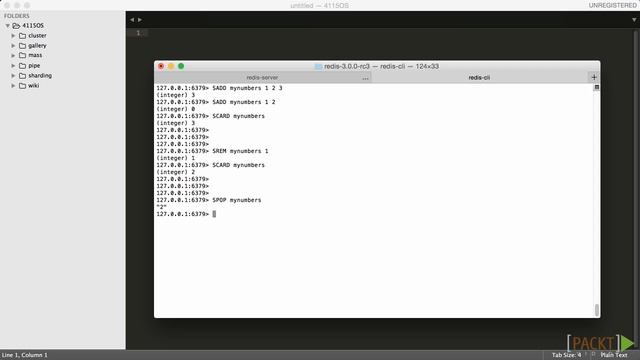Screen dimensions: 640x360
Task: Collapse the 4115OS root folder
Action: pos(7,26)
